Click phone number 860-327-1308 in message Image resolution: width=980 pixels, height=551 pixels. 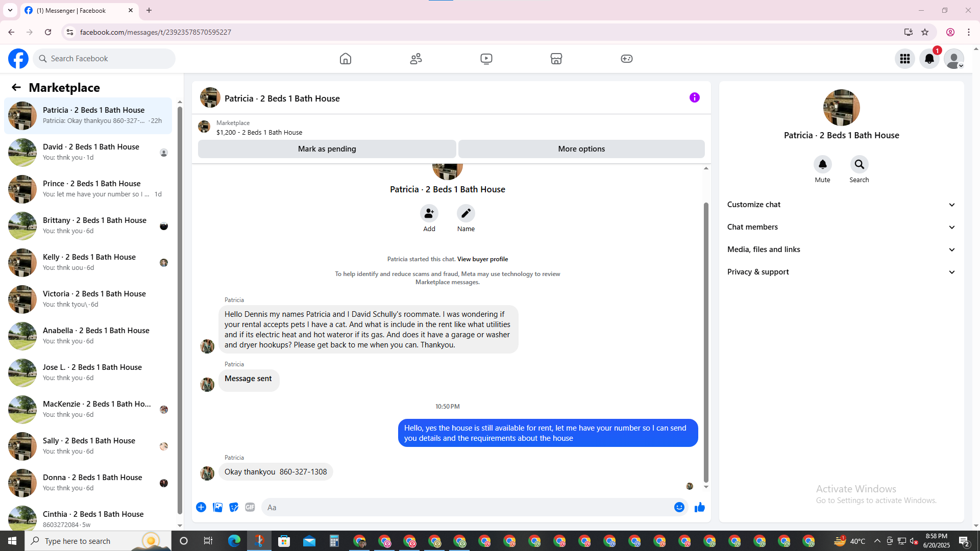(x=303, y=472)
